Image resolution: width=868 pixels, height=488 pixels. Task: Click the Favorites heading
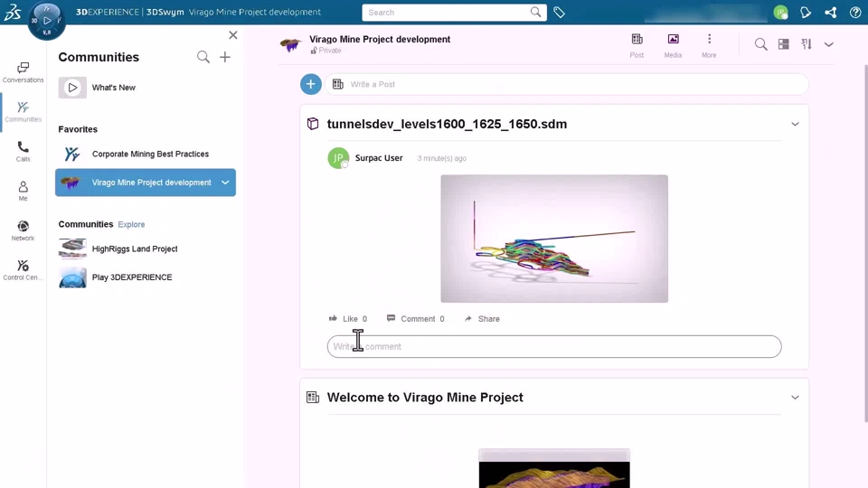78,129
